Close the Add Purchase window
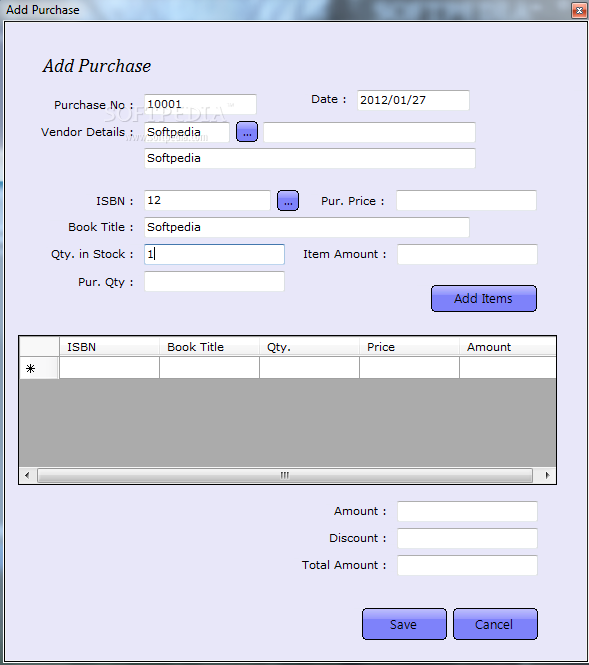The image size is (589, 665). click(579, 10)
